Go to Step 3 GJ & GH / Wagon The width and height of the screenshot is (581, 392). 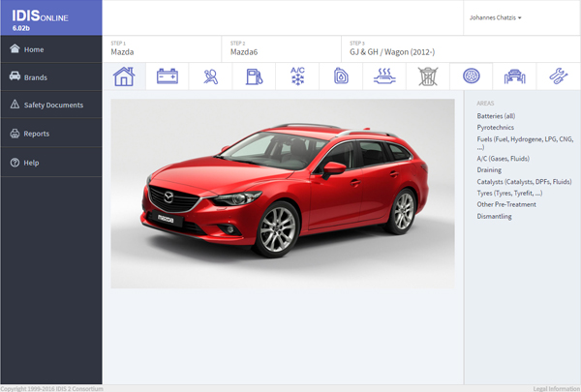pyautogui.click(x=461, y=49)
